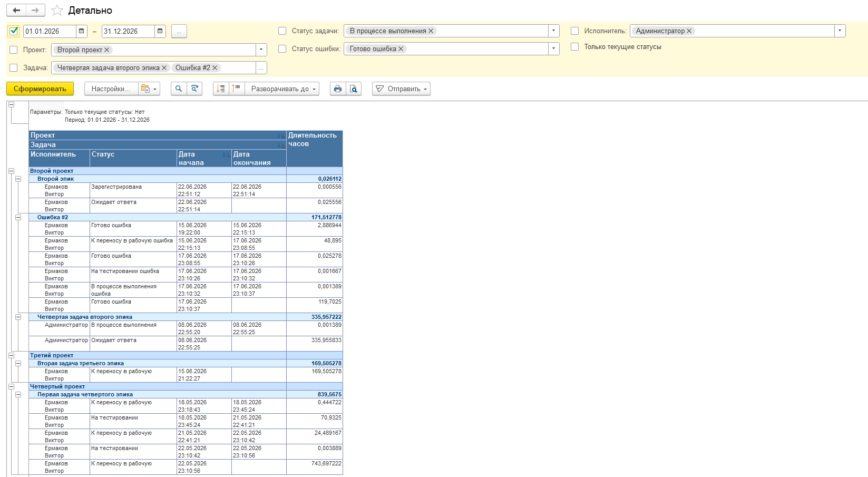Click sort icon in Проект header

coord(281,135)
